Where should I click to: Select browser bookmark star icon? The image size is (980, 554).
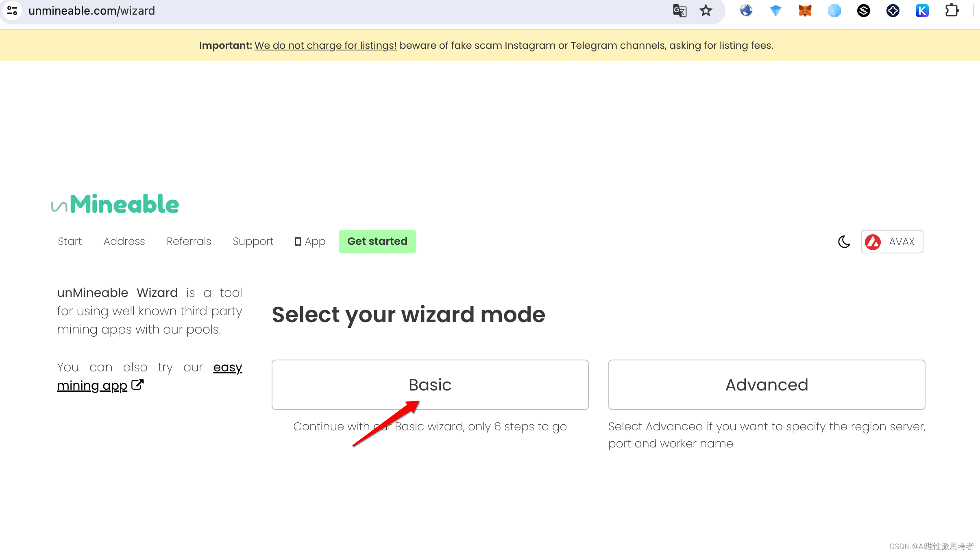click(706, 11)
